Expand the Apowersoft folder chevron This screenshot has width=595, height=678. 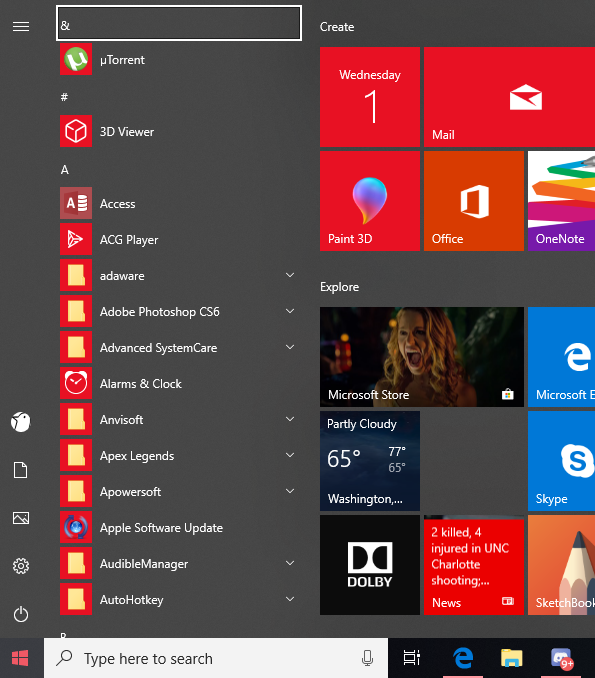point(290,491)
